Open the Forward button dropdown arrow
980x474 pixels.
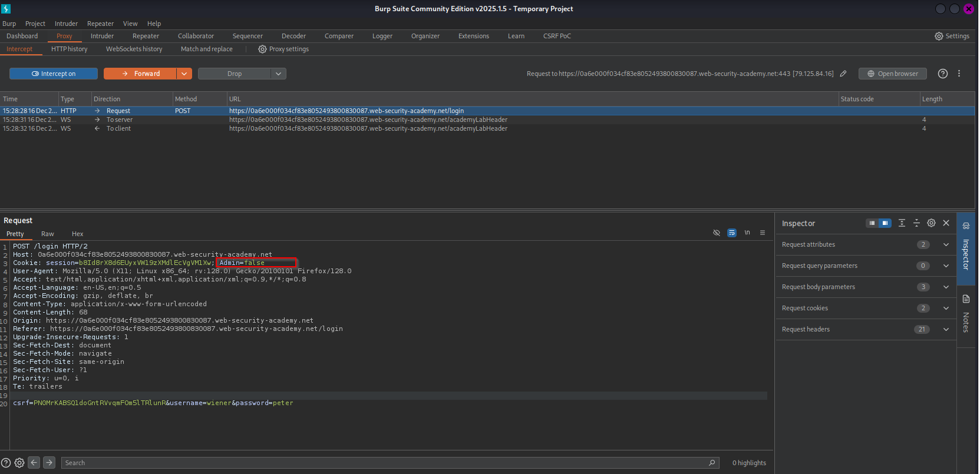pos(184,74)
